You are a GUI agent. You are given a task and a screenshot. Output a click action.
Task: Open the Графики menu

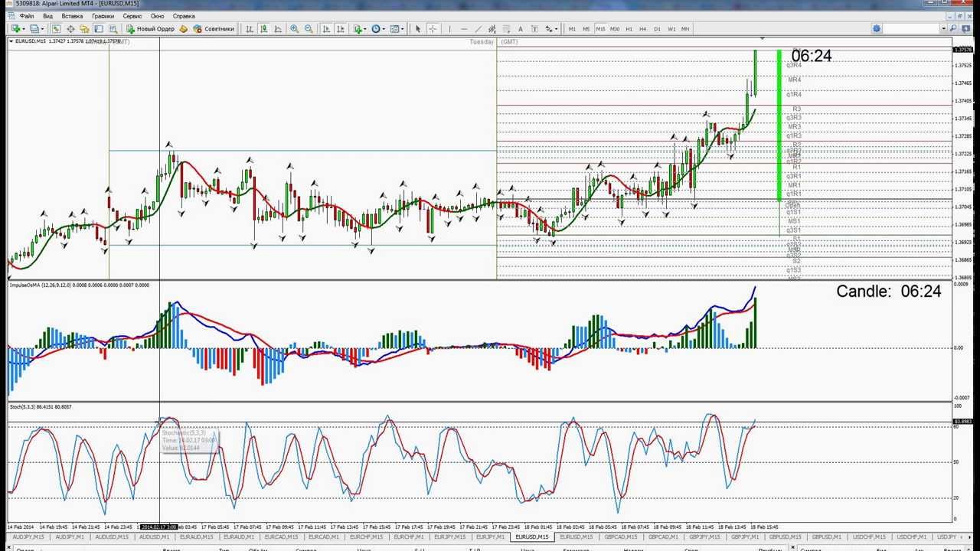(x=103, y=15)
